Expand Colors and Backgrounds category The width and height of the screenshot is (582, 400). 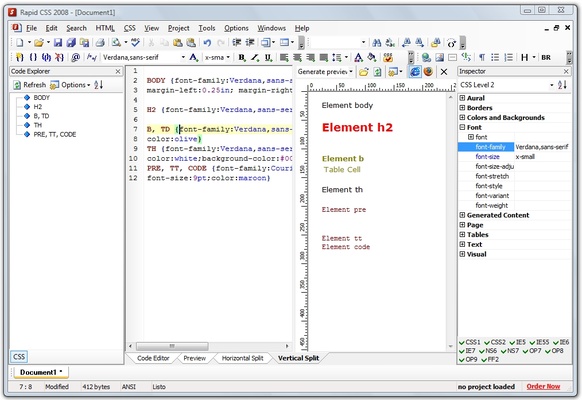[x=462, y=118]
